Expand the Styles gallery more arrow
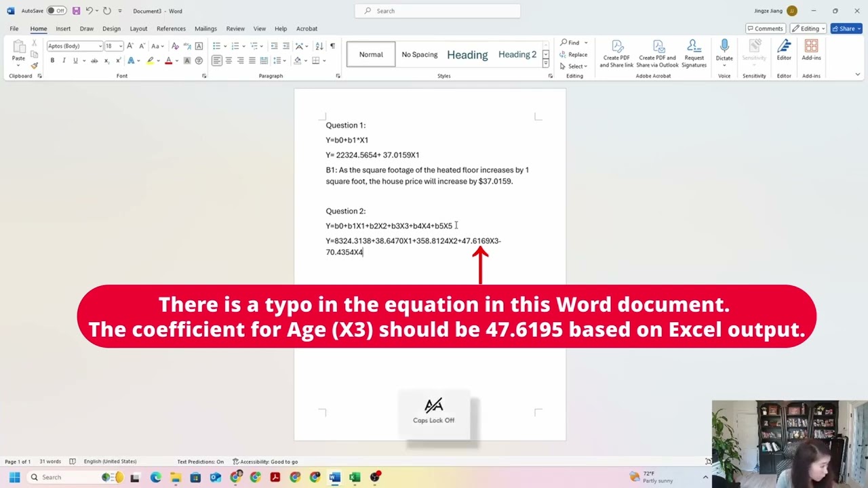868x488 pixels. pyautogui.click(x=545, y=64)
